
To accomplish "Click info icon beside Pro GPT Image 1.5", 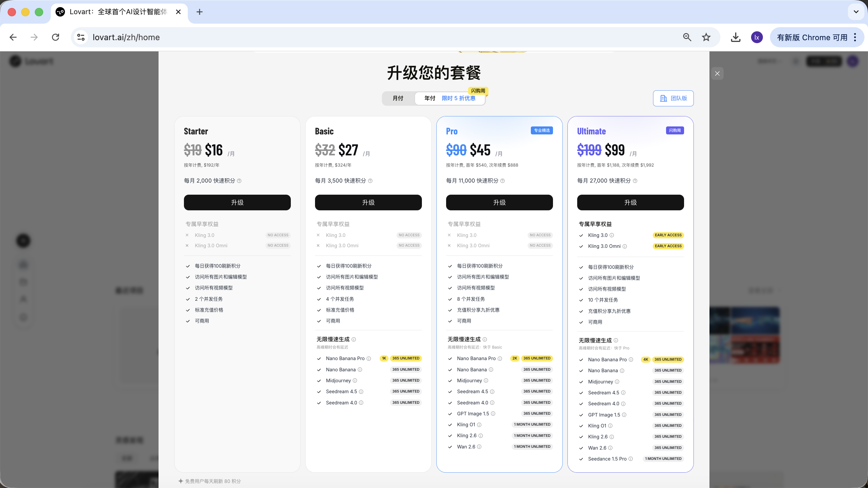I will tap(493, 414).
